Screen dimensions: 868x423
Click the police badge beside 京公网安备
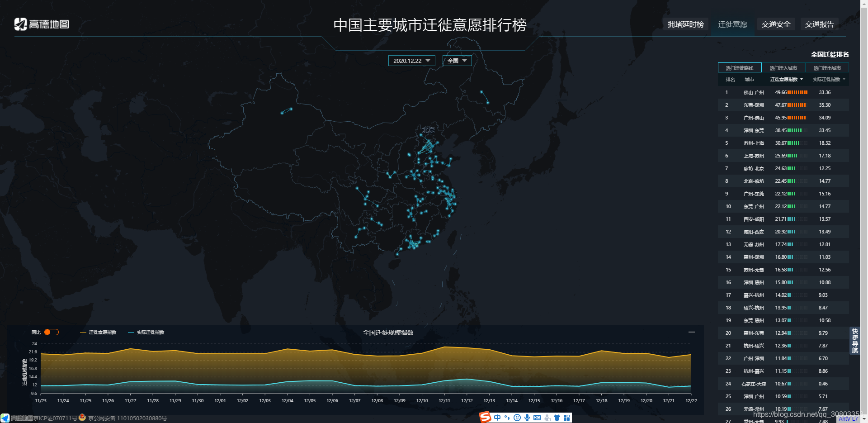[x=82, y=417]
